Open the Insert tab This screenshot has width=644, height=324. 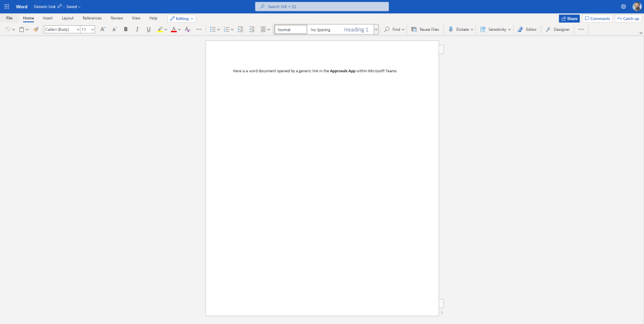[x=48, y=18]
